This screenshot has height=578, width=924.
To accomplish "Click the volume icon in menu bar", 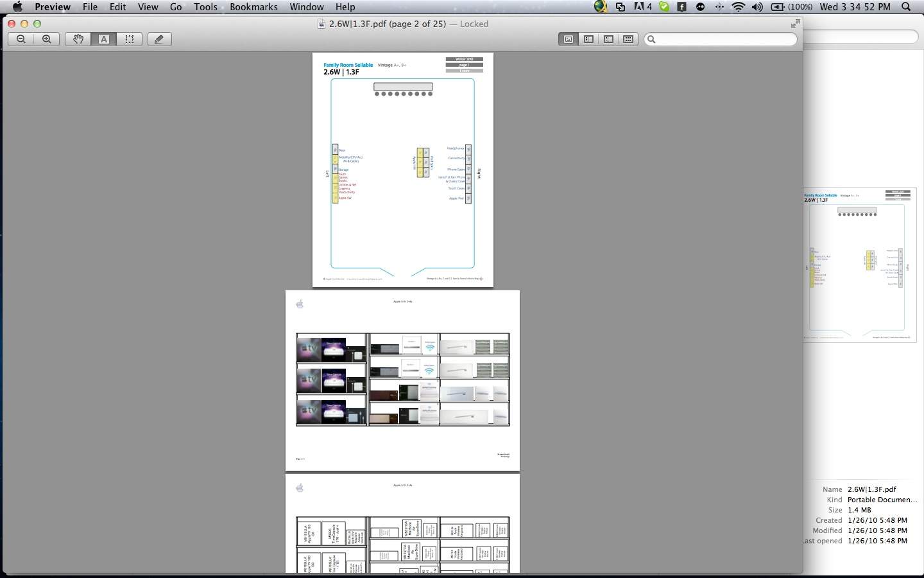I will point(757,7).
